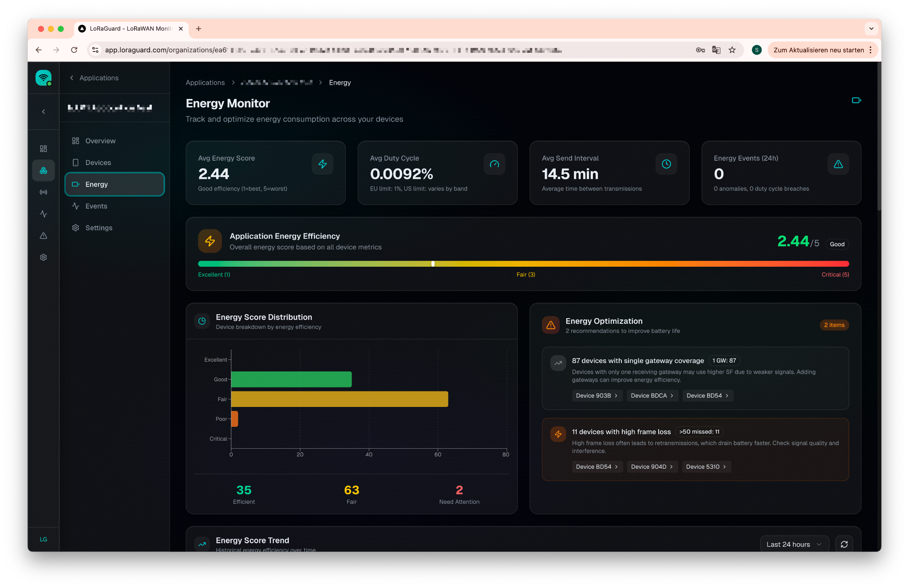Open the Last 24 hours dropdown

(794, 544)
